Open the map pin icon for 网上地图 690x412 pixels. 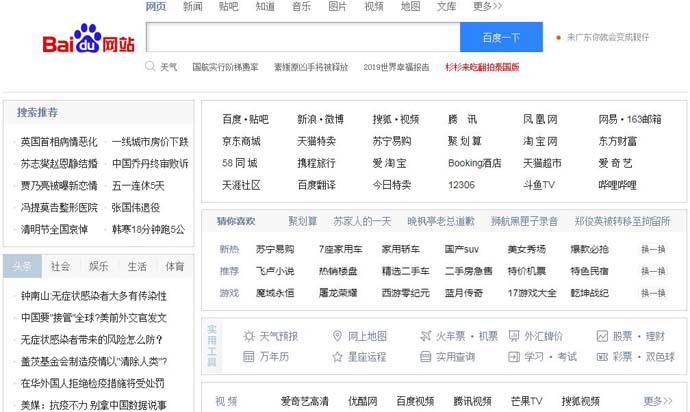[x=337, y=336]
